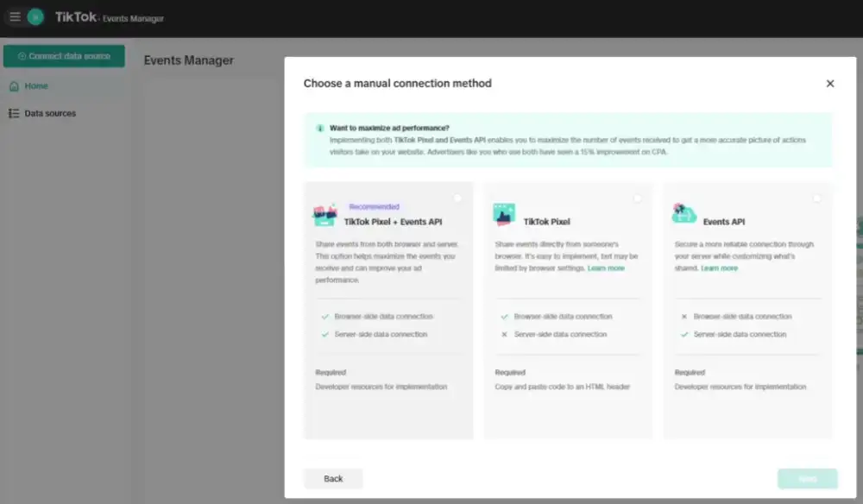Screen dimensions: 863x504
Task: Select TikTok Pixel + Events API radio button
Action: coord(457,198)
